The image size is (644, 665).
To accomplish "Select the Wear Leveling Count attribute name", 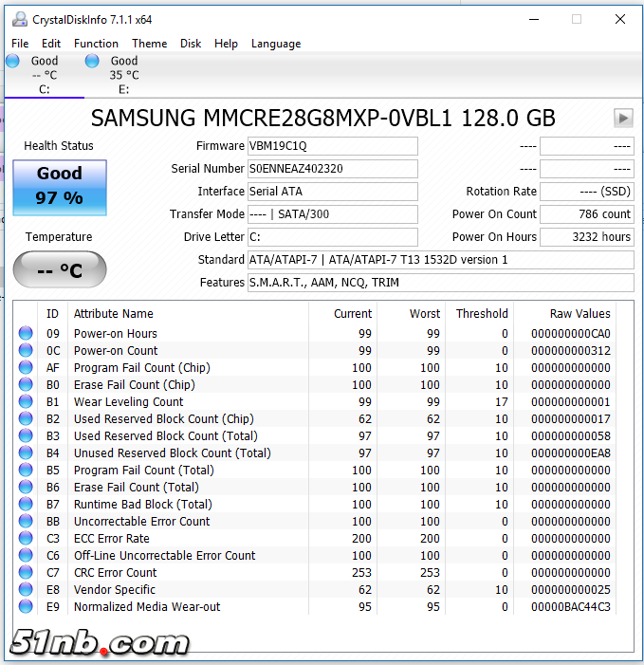I will point(128,401).
